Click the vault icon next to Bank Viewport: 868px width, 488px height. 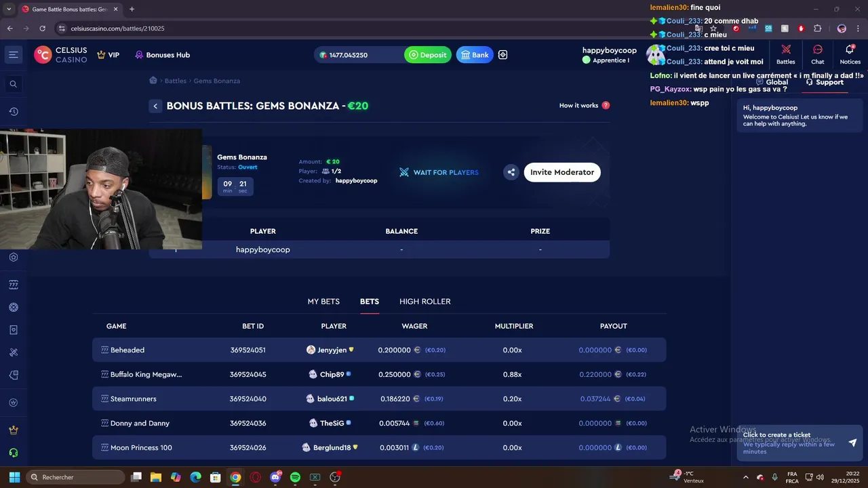503,55
